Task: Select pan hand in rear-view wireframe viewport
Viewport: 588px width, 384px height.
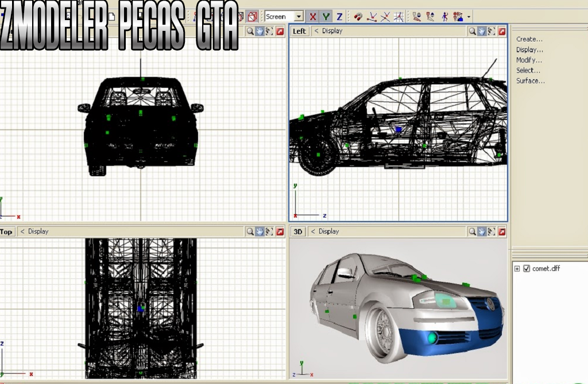Action: point(260,32)
